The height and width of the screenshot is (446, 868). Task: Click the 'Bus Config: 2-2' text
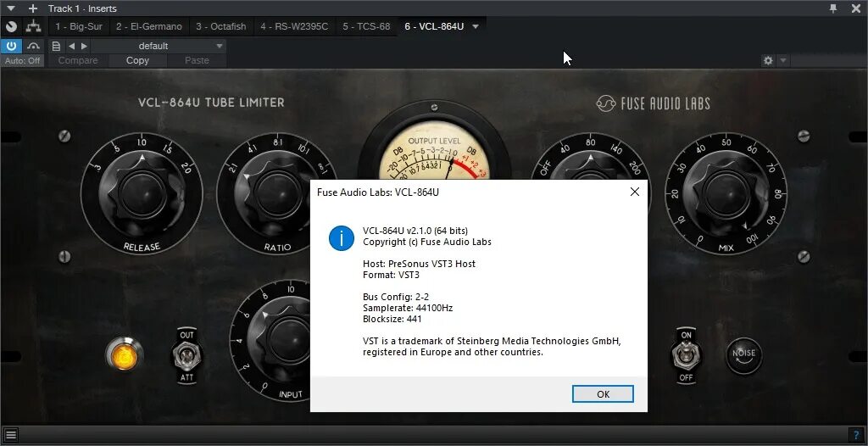pos(396,297)
